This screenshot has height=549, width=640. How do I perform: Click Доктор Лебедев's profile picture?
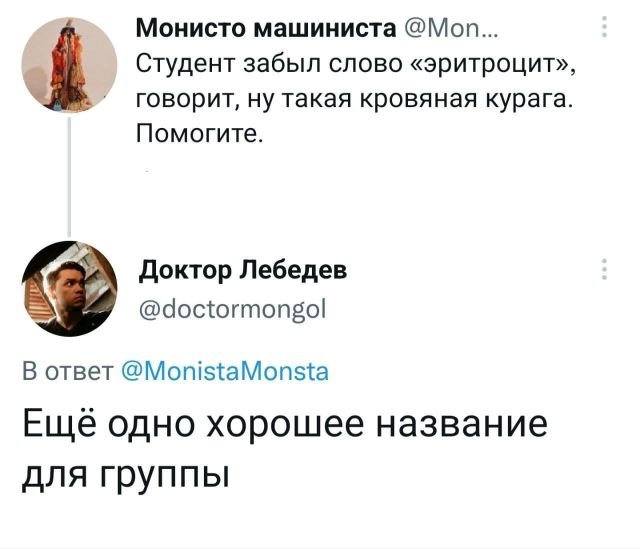click(69, 290)
